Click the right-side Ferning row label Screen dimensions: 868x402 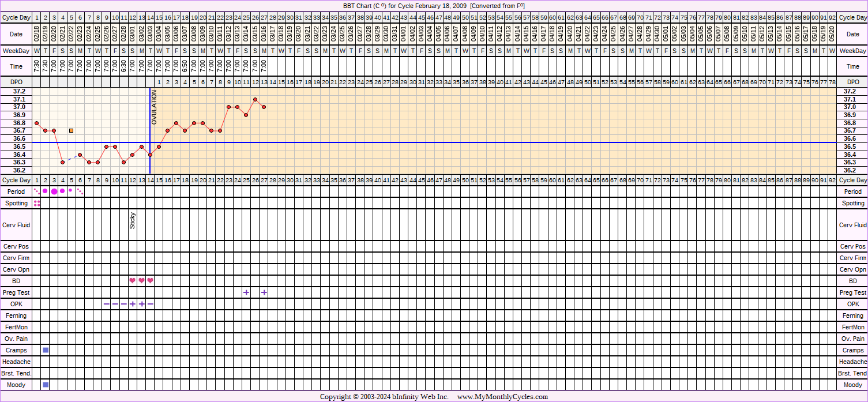[852, 315]
